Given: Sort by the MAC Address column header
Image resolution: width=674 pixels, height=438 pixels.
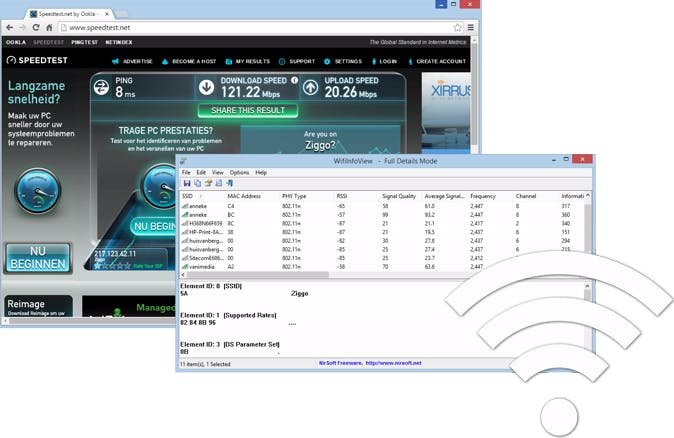Looking at the screenshot, I should pyautogui.click(x=252, y=196).
